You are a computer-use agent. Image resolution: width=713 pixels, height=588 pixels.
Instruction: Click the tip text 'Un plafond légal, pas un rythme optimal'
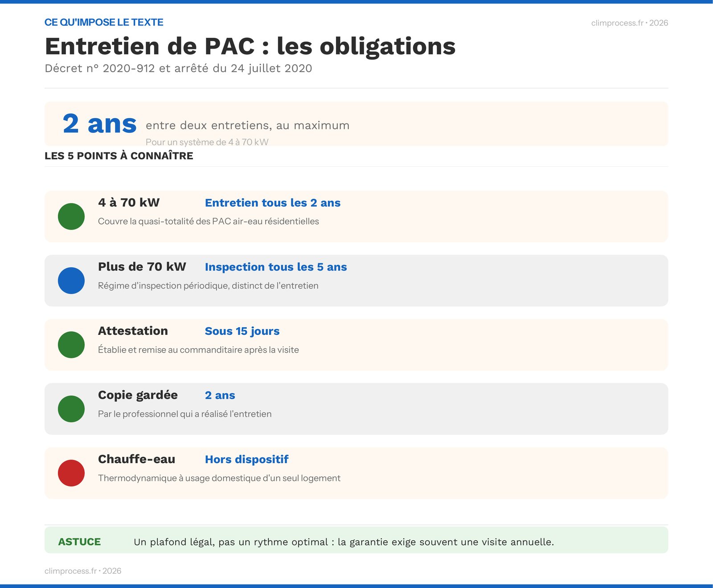click(x=231, y=542)
